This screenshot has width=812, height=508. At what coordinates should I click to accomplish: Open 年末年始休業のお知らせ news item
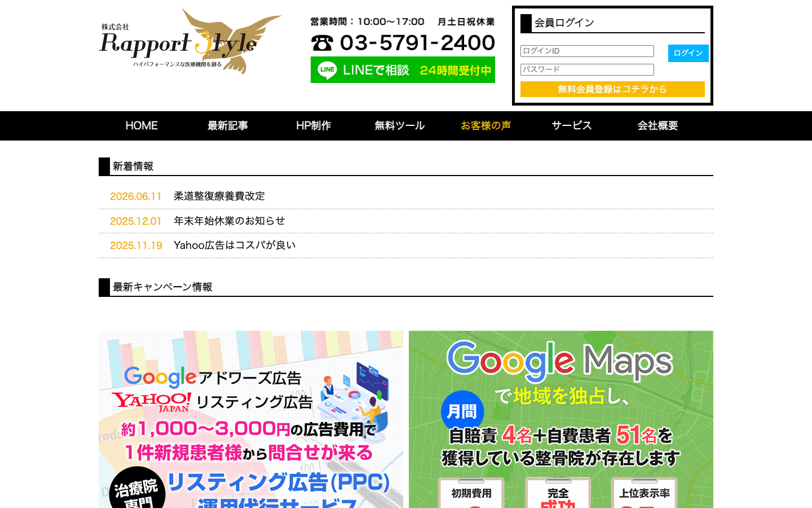[230, 221]
